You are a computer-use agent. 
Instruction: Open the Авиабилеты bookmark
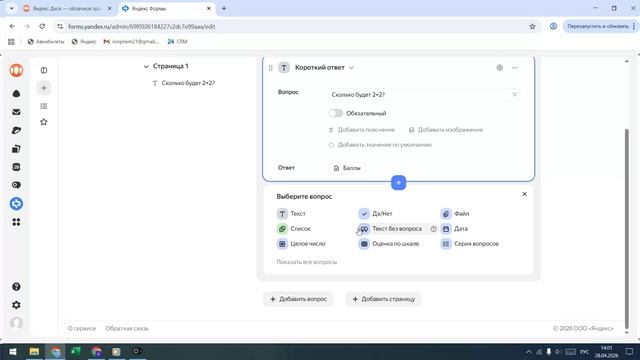[x=46, y=42]
